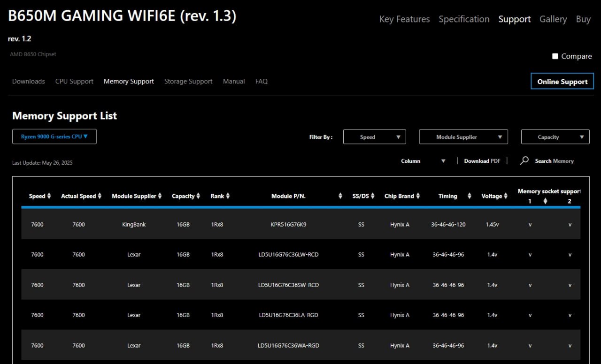Screen dimensions: 601x364
Task: Switch to the Manual tab
Action: [x=234, y=81]
